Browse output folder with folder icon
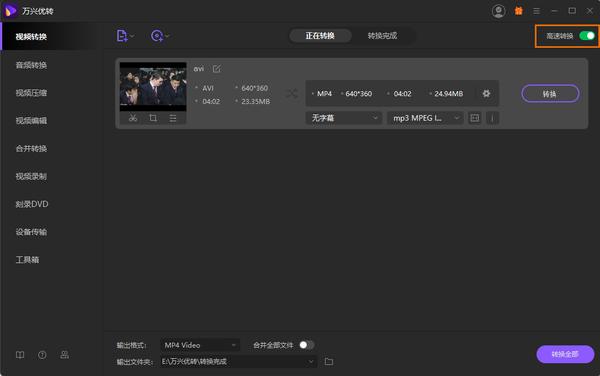 (329, 361)
